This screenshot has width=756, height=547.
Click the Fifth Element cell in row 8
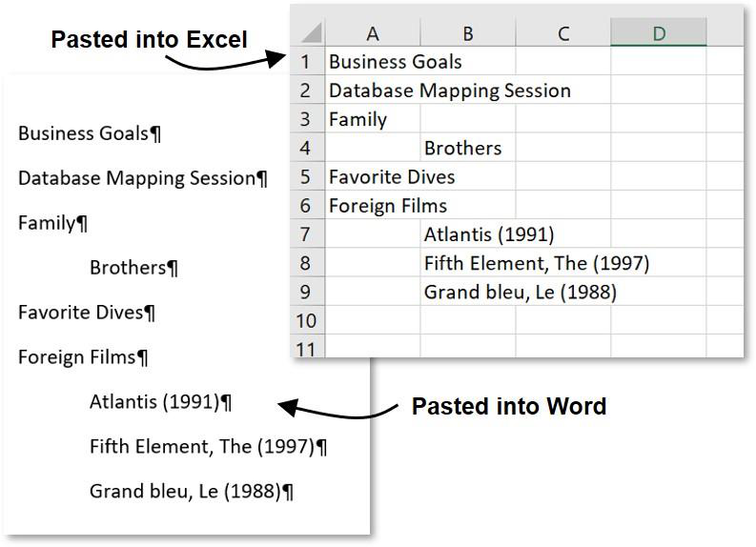point(468,264)
